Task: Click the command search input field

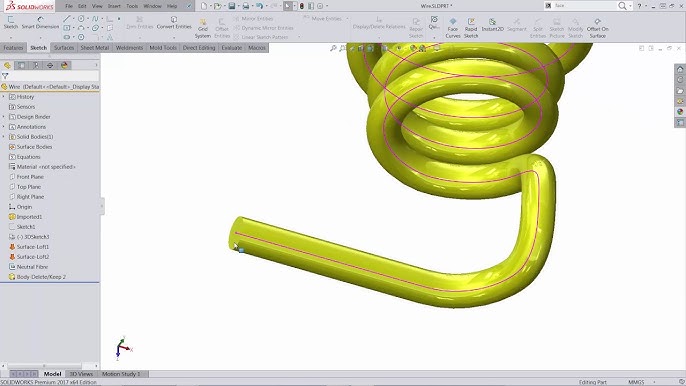Action: 584,6
